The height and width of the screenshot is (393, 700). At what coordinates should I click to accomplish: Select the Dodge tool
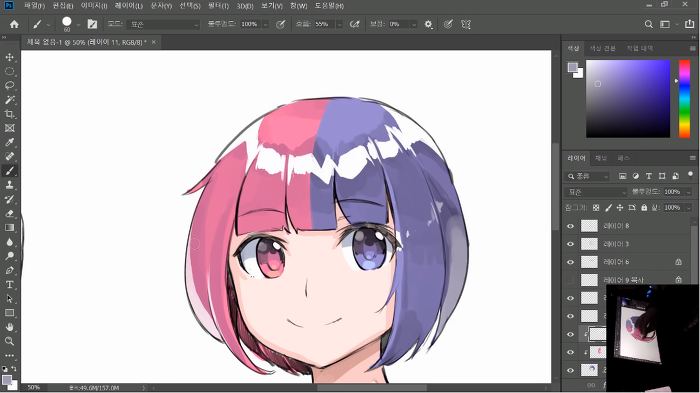[x=9, y=256]
